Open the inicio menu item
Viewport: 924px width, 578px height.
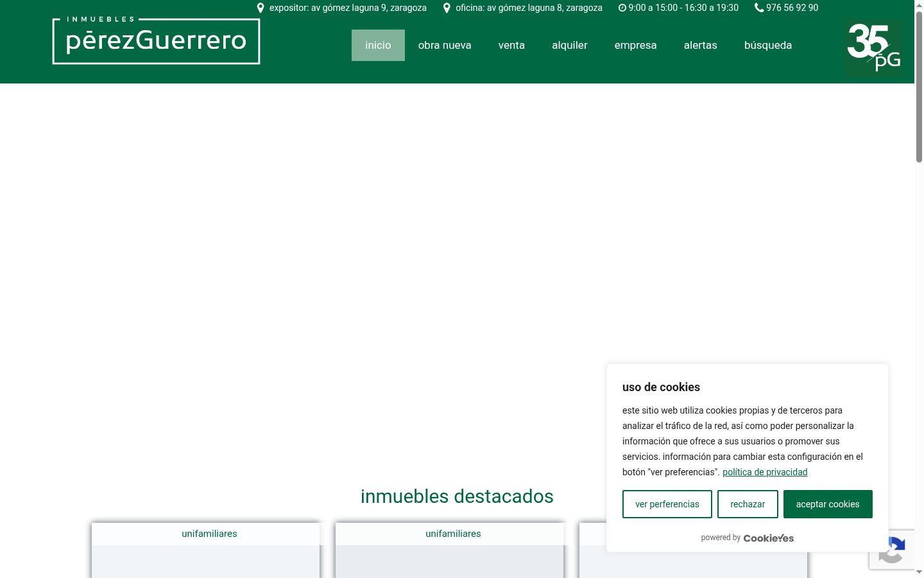(378, 45)
